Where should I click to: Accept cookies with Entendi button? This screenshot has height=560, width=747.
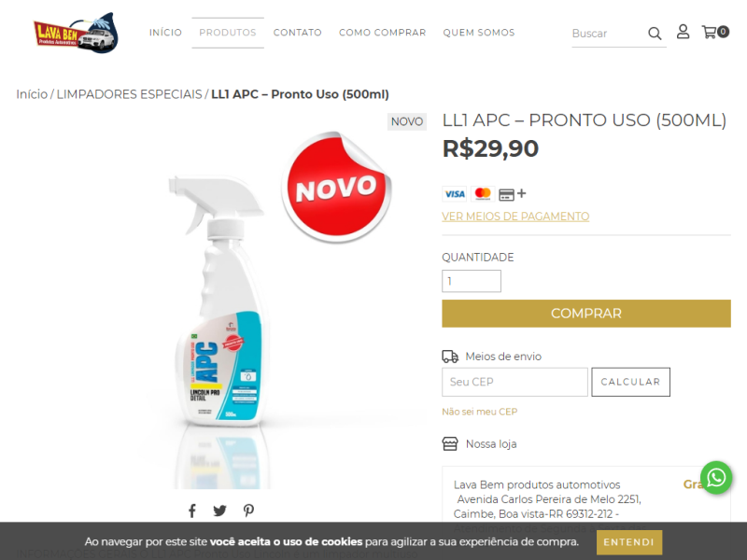[x=628, y=542]
